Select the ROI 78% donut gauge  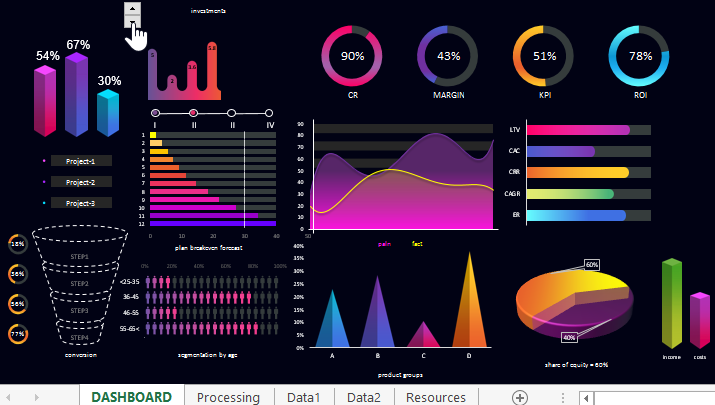[640, 57]
